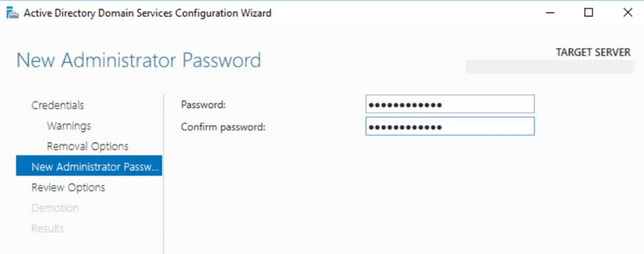The image size is (644, 254).
Task: Close the Configuration Wizard window
Action: (x=627, y=13)
